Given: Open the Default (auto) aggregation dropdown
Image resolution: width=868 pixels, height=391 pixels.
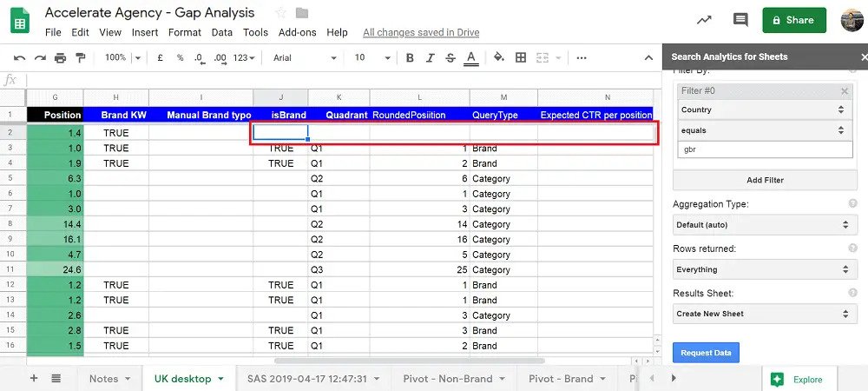Looking at the screenshot, I should (765, 225).
